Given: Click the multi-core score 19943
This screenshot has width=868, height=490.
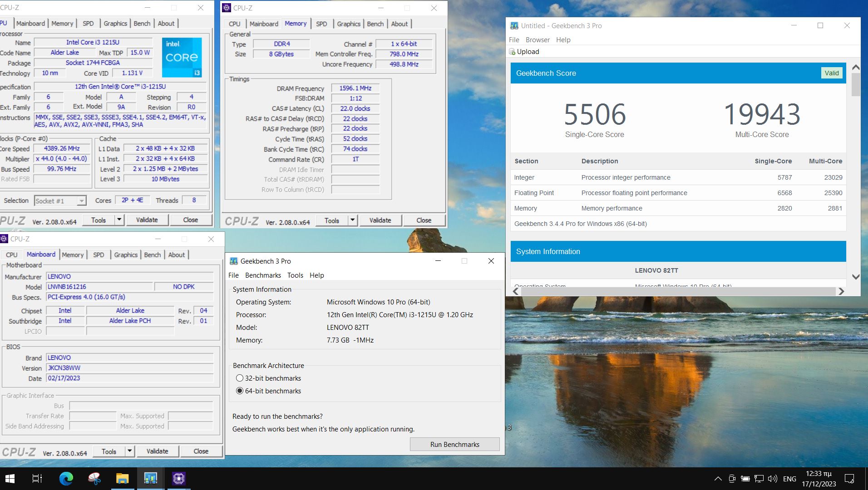Looking at the screenshot, I should click(x=762, y=114).
